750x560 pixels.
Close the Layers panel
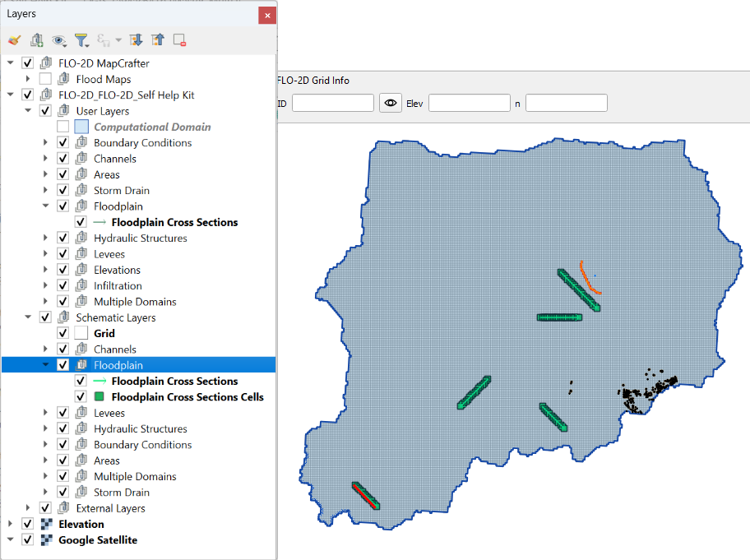pos(266,15)
